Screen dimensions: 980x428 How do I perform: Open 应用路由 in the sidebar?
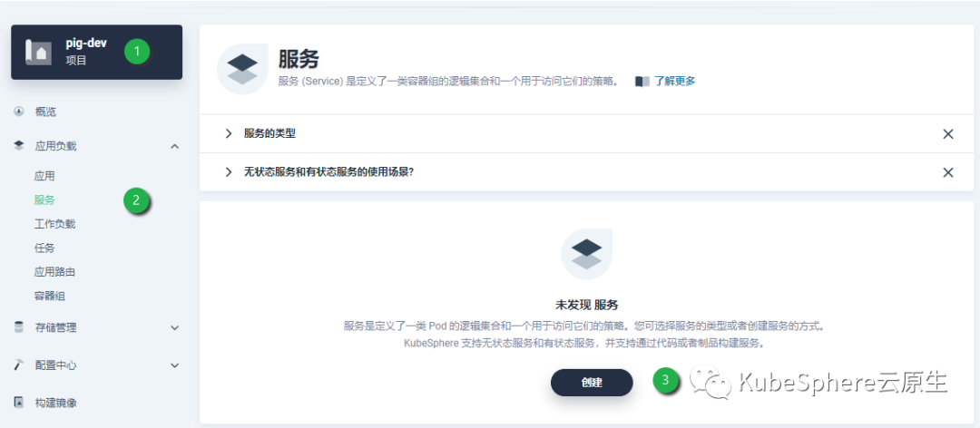[55, 271]
